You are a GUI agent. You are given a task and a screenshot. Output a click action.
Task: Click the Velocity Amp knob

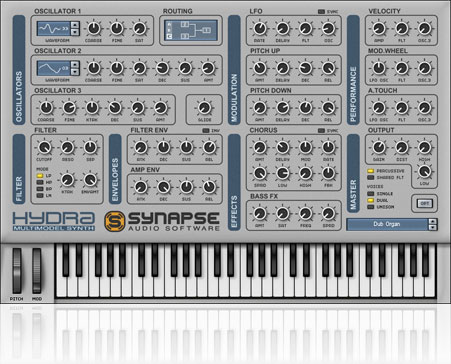(x=379, y=29)
